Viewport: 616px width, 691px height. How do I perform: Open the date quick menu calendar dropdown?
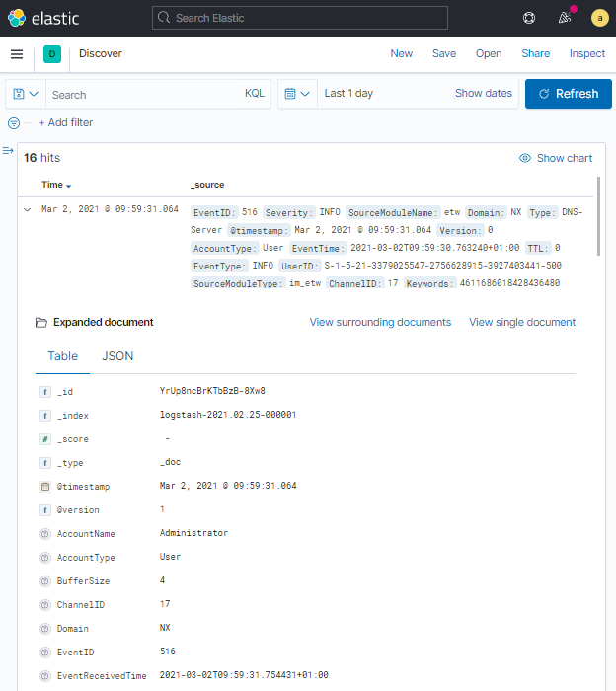(297, 94)
